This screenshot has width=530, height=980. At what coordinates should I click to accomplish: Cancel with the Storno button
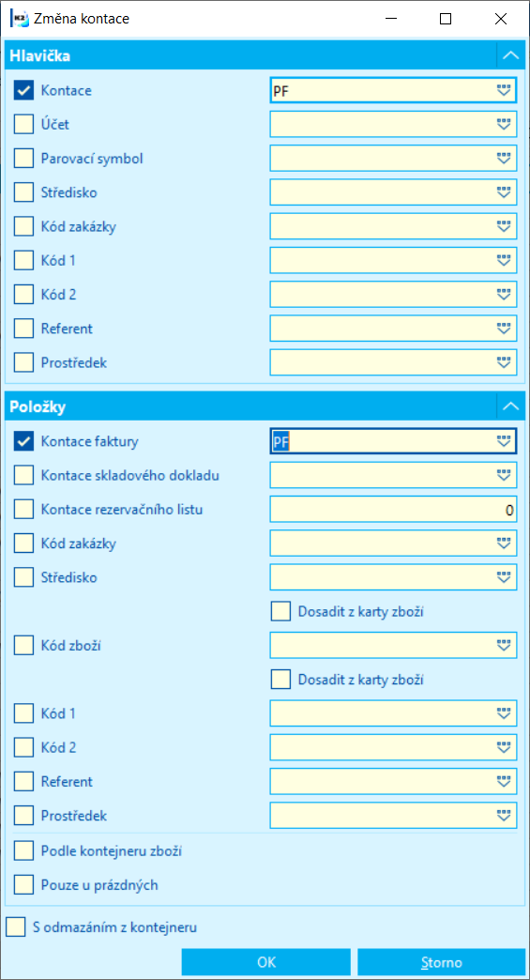[x=442, y=962]
